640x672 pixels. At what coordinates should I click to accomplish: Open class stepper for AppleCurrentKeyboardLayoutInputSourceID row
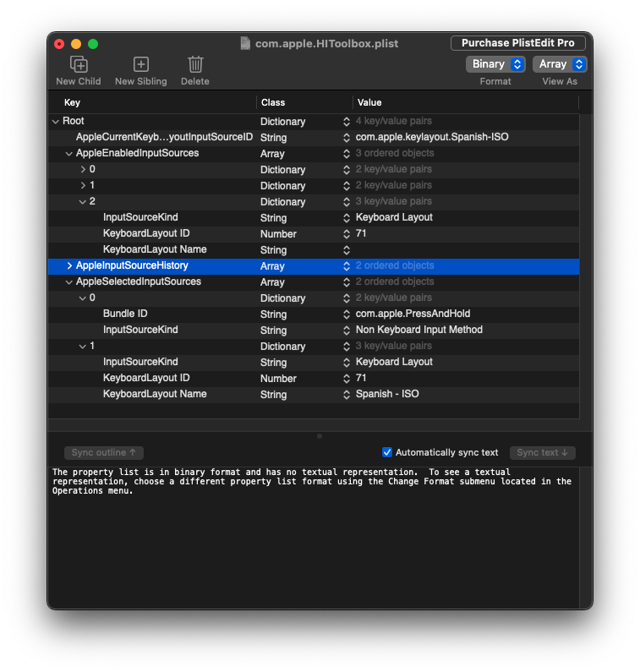pos(347,138)
